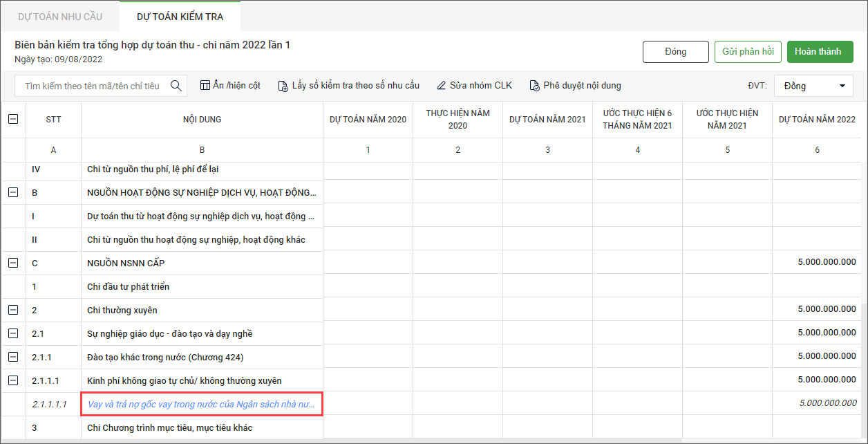868x444 pixels.
Task: Collapse row 2.1.1.1 Kinh phí không giao tự chủ
Action: pos(13,380)
